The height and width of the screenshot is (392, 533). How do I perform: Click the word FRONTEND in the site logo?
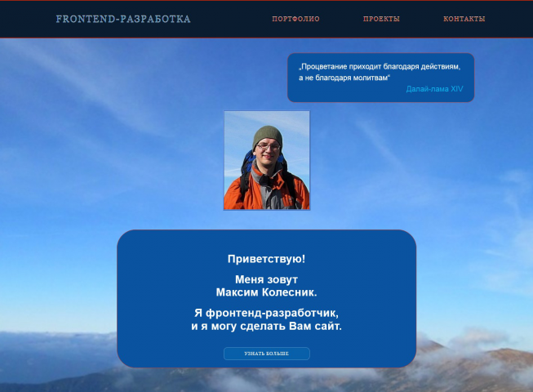pyautogui.click(x=86, y=19)
